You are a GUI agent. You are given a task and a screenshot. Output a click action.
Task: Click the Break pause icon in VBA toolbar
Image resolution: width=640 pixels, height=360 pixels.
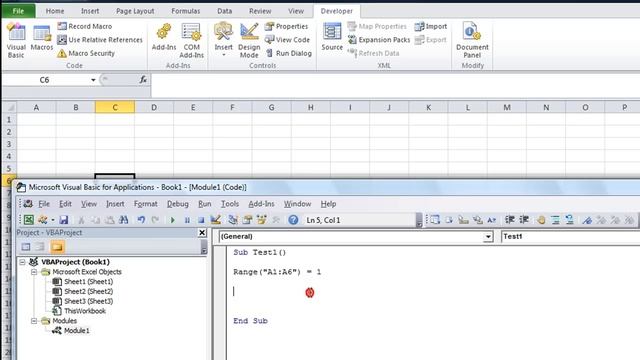tap(187, 220)
